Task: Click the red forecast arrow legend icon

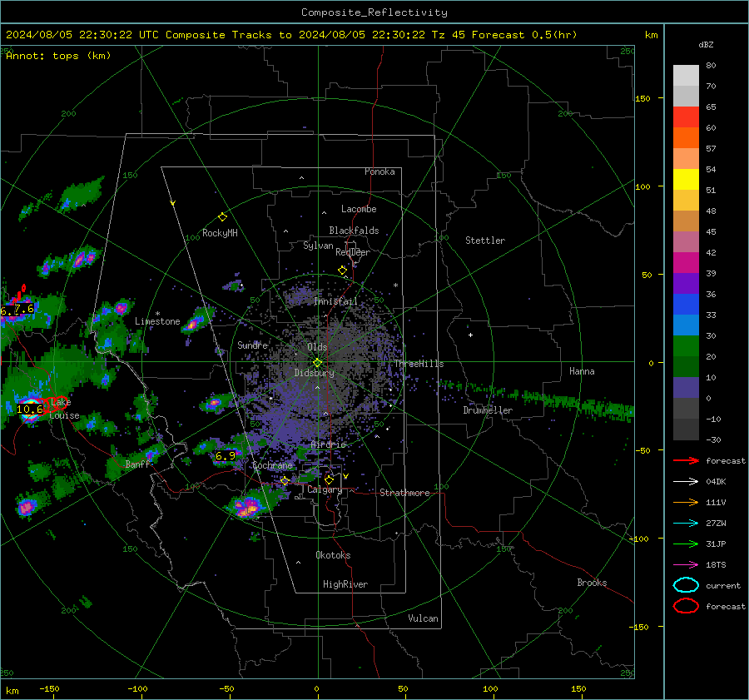Action: click(x=686, y=460)
